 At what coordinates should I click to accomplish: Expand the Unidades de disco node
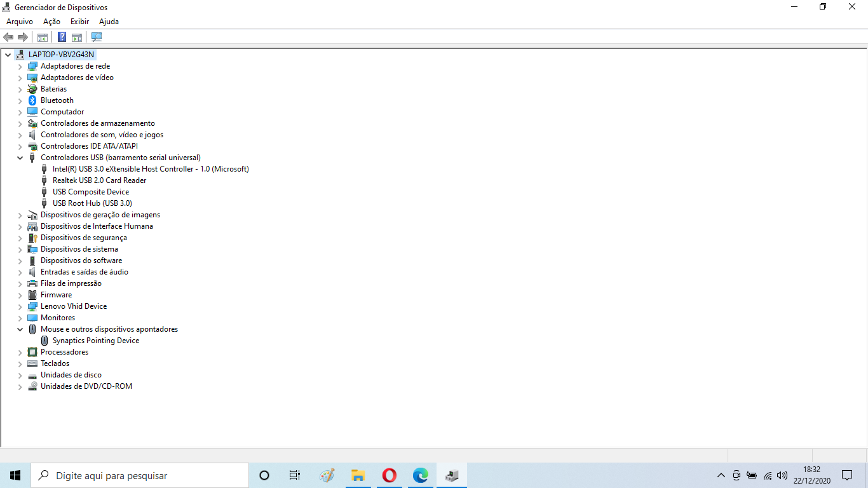click(x=20, y=375)
